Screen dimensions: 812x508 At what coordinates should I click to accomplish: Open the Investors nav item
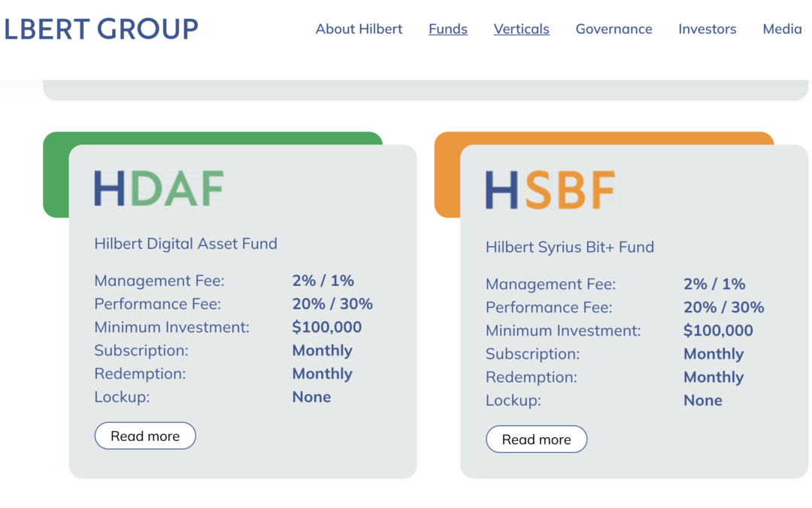tap(707, 29)
